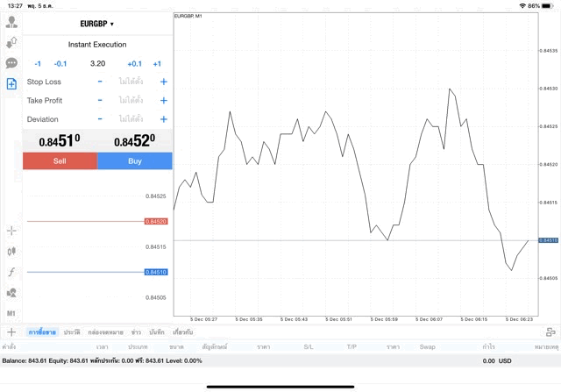The width and height of the screenshot is (561, 392).
Task: Increase Stop Loss with plus
Action: coord(163,82)
